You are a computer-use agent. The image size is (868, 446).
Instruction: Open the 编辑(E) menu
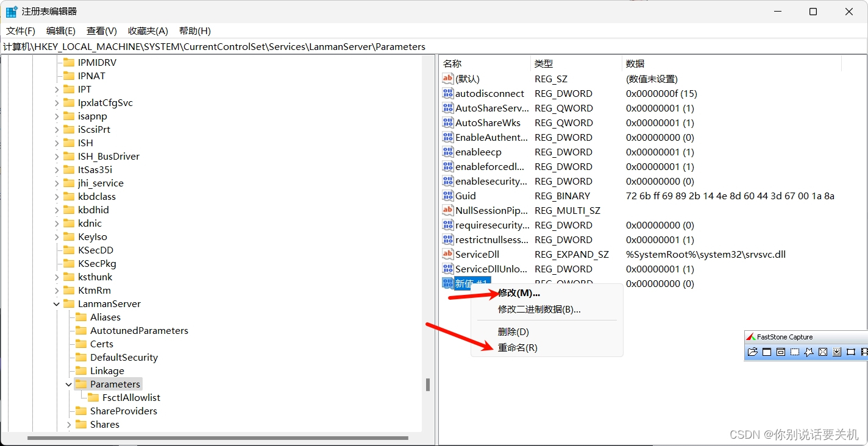tap(61, 30)
